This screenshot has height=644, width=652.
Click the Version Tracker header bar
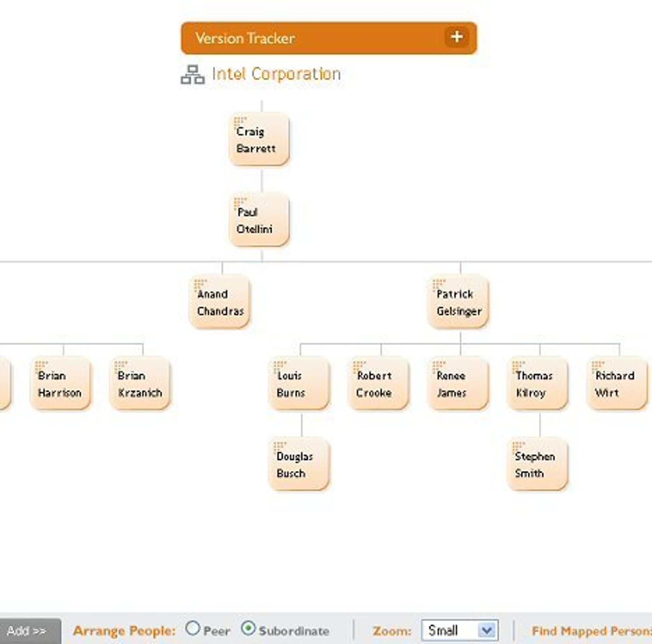tap(329, 38)
